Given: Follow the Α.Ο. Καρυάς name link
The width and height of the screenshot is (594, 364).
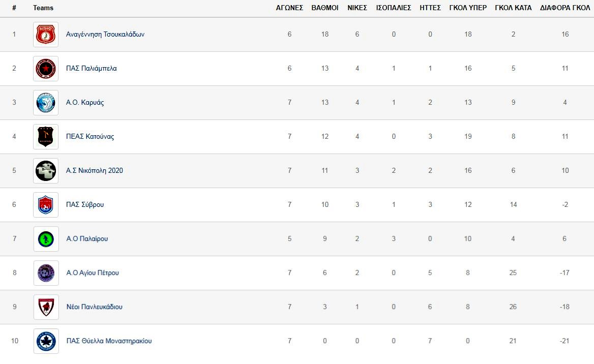Looking at the screenshot, I should point(85,103).
